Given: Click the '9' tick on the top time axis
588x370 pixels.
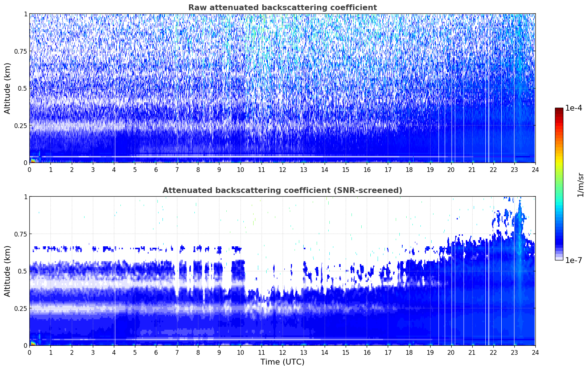Looking at the screenshot, I should [219, 170].
